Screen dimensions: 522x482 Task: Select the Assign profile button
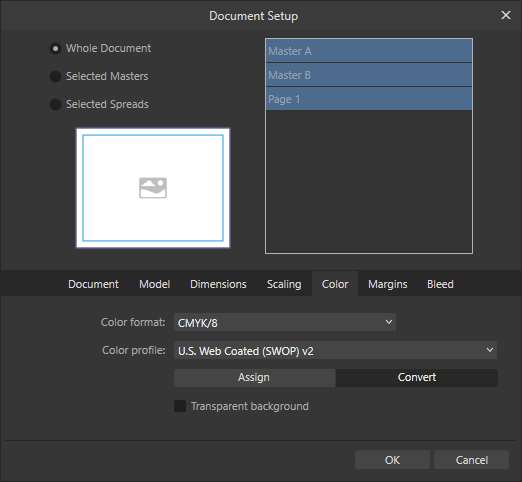[254, 378]
